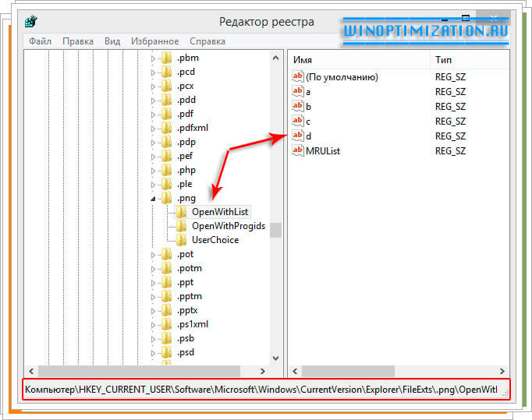532x420 pixels.
Task: Expand the .pdd key arrow
Action: click(153, 101)
